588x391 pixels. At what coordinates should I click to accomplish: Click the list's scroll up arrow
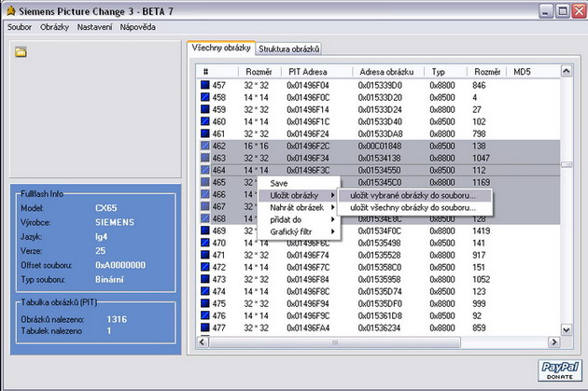point(567,71)
